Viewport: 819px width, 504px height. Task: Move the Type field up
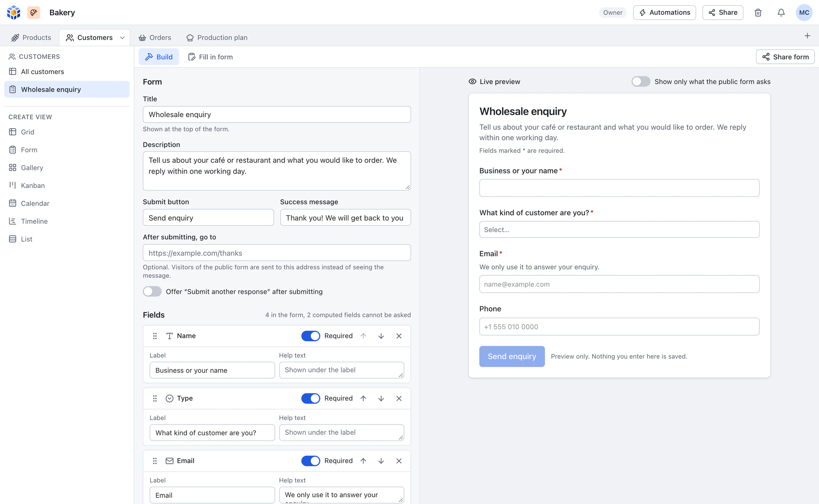tap(363, 399)
